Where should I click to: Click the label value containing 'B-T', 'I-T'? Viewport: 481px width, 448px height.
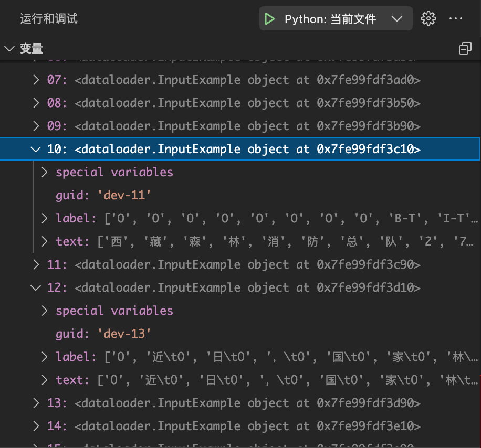[x=291, y=218]
